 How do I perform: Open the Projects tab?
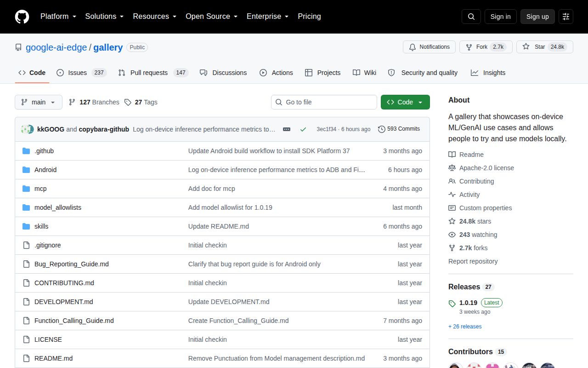pyautogui.click(x=322, y=73)
